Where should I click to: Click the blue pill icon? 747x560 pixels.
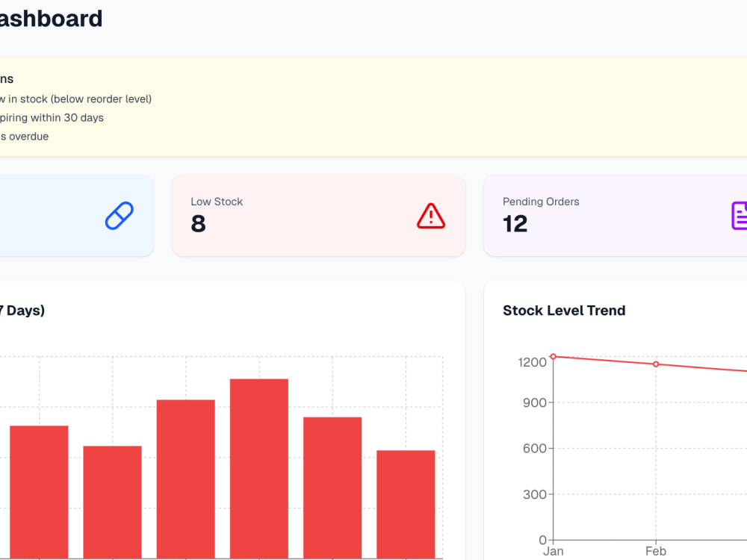[x=119, y=216]
